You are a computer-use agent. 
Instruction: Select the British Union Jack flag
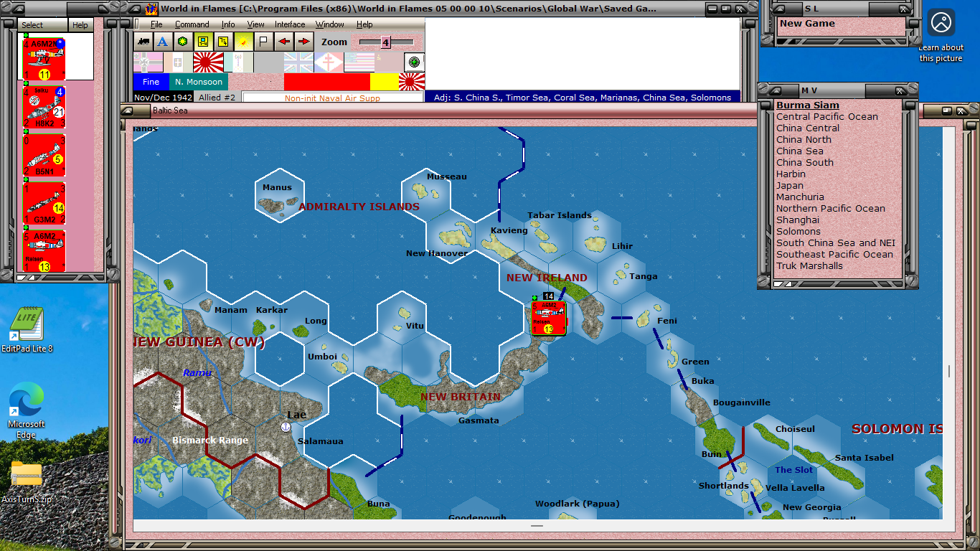(x=299, y=62)
